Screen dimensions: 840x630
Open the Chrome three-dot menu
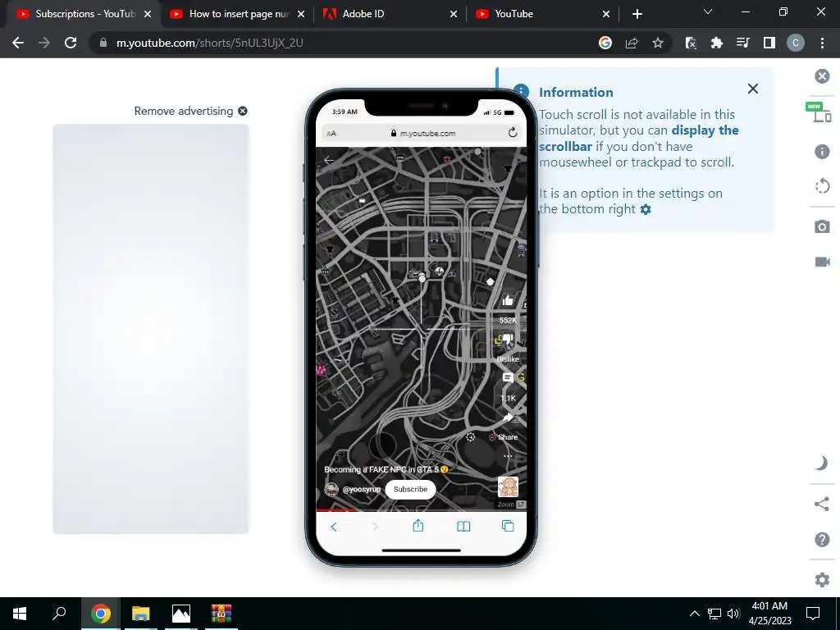[x=822, y=43]
